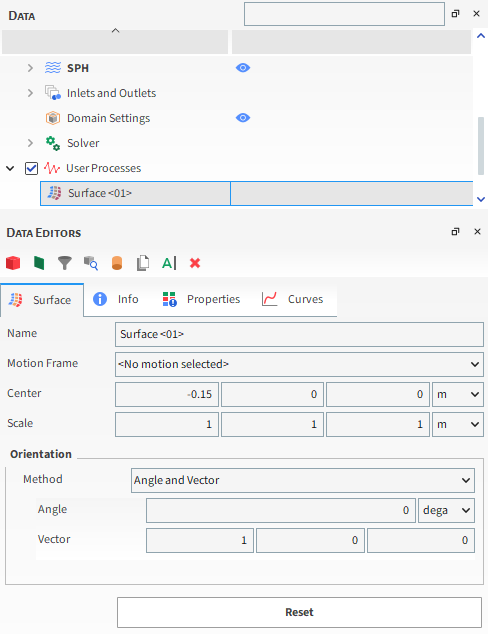488x634 pixels.
Task: Click the Data tree scroll down arrow
Action: (481, 199)
